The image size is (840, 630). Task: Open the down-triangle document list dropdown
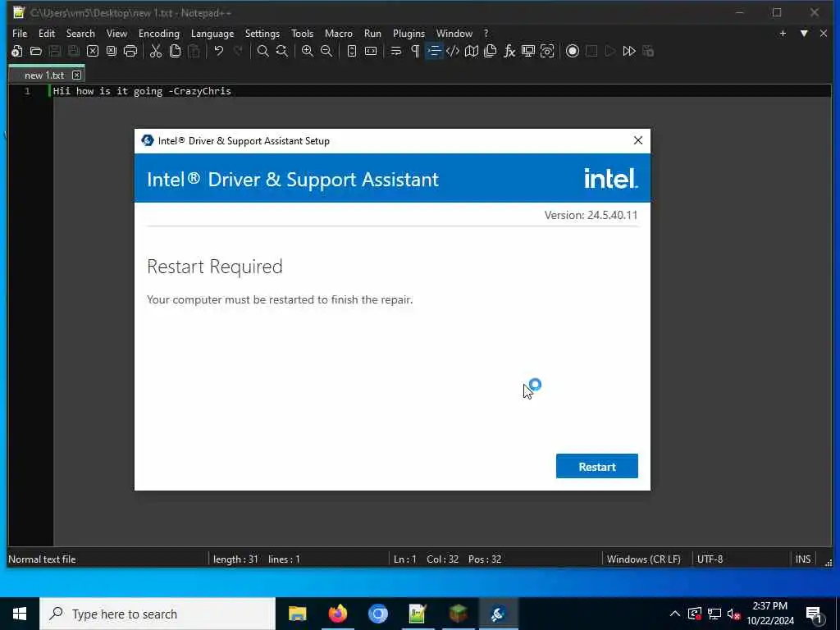pos(804,33)
